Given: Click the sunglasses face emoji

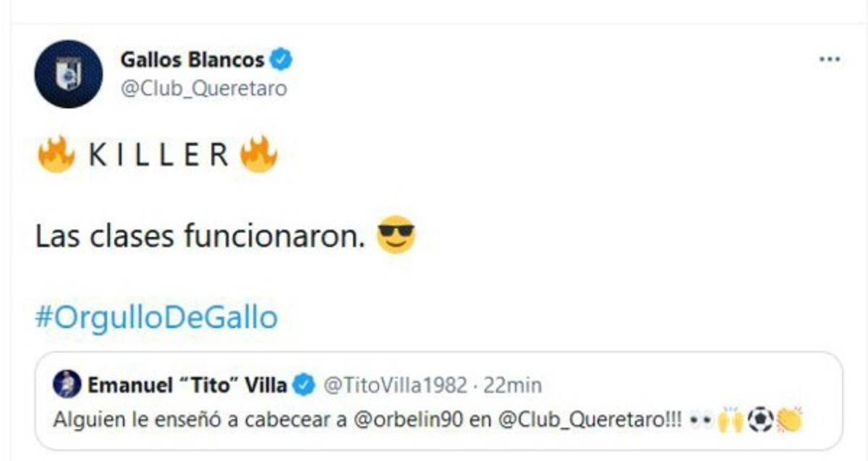Looking at the screenshot, I should pyautogui.click(x=396, y=236).
